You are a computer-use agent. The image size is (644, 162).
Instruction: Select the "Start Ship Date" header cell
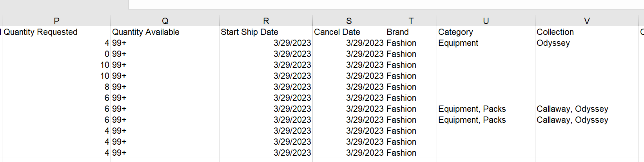(x=266, y=32)
